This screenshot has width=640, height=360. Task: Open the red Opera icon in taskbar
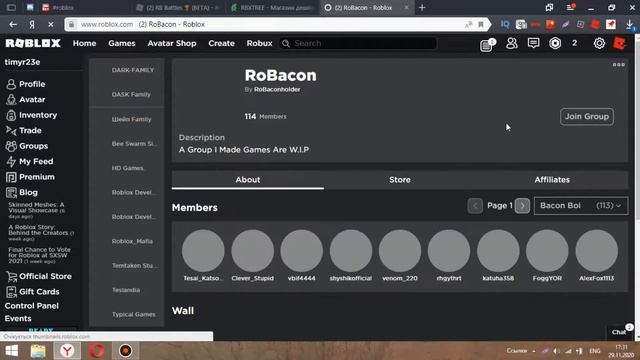pyautogui.click(x=97, y=351)
